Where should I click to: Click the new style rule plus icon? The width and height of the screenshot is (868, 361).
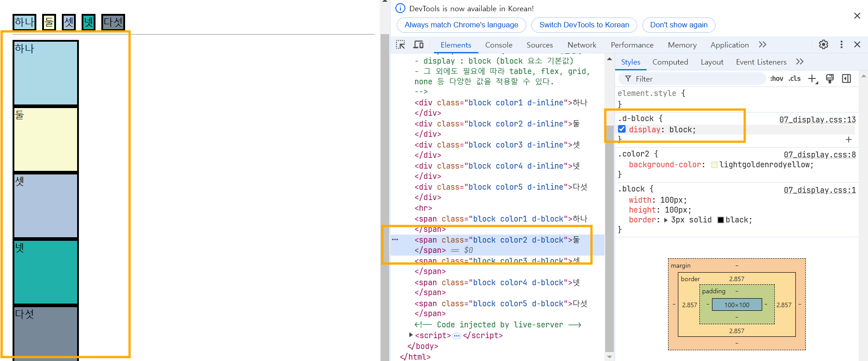pos(813,78)
